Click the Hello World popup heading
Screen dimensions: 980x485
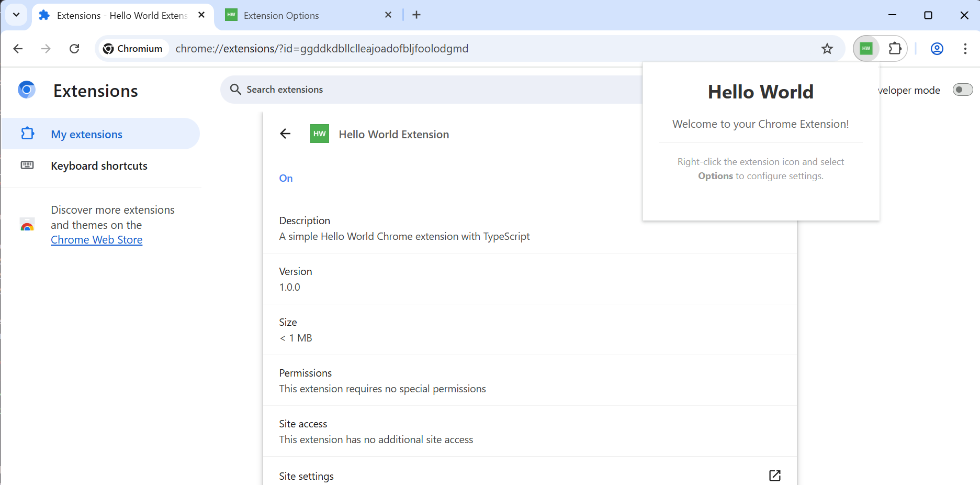pos(761,92)
